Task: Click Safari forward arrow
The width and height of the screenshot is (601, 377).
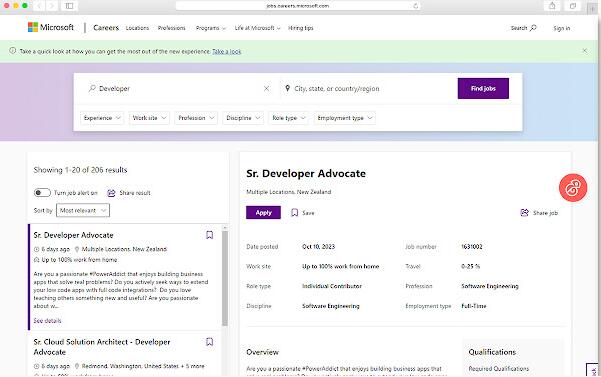Action: coord(52,6)
